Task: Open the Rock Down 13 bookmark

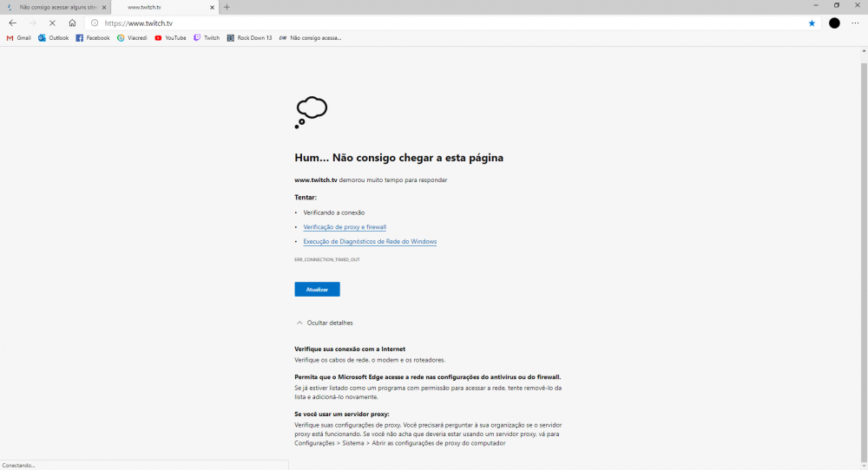Action: click(x=250, y=38)
